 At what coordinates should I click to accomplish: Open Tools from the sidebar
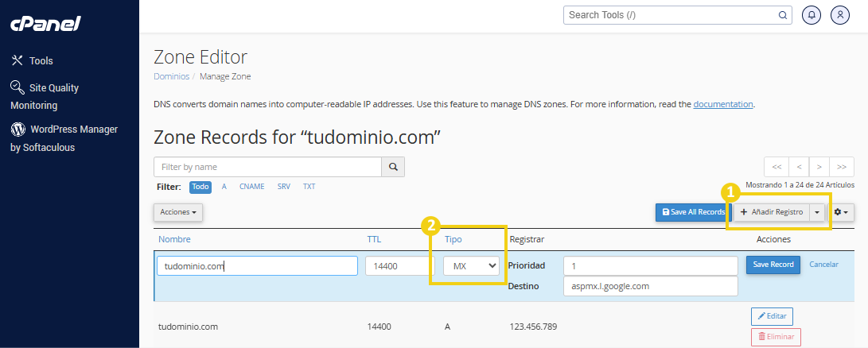click(41, 60)
